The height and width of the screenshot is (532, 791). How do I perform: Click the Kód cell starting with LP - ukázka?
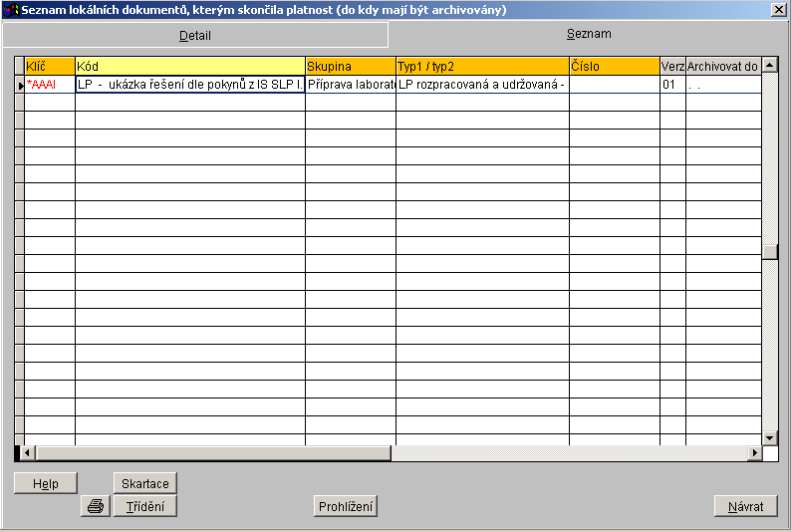click(x=189, y=86)
